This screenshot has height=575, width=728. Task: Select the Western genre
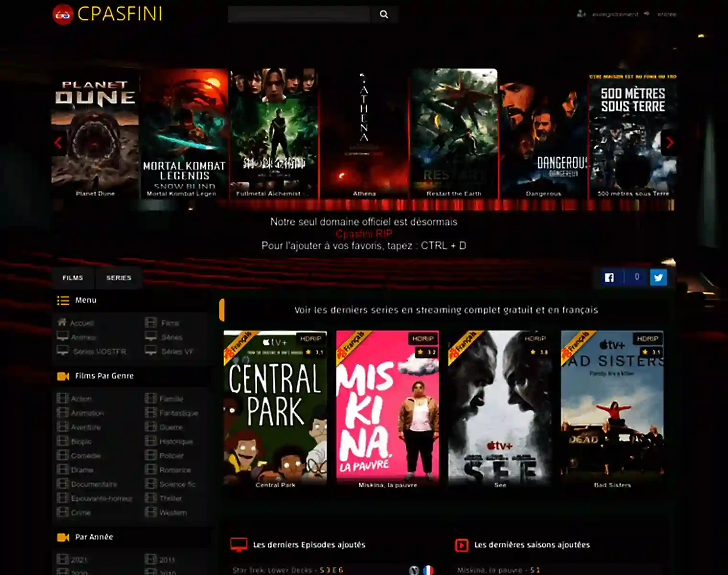tap(173, 513)
